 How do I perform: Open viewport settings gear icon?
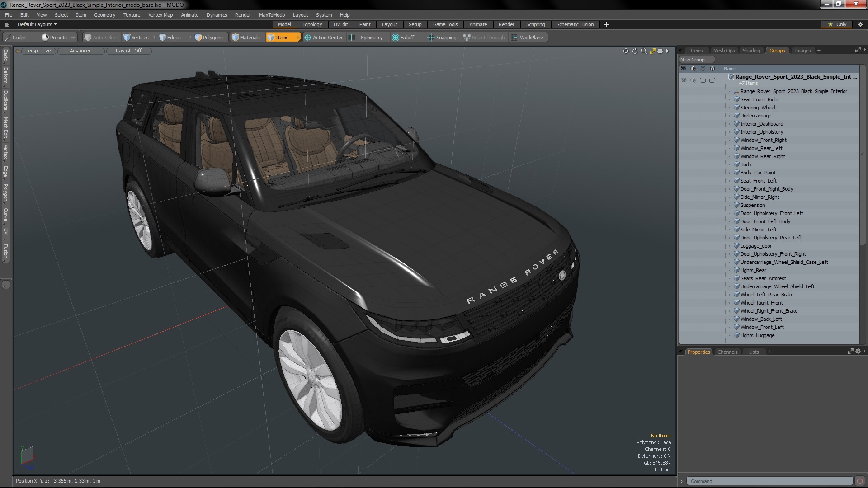tap(660, 51)
